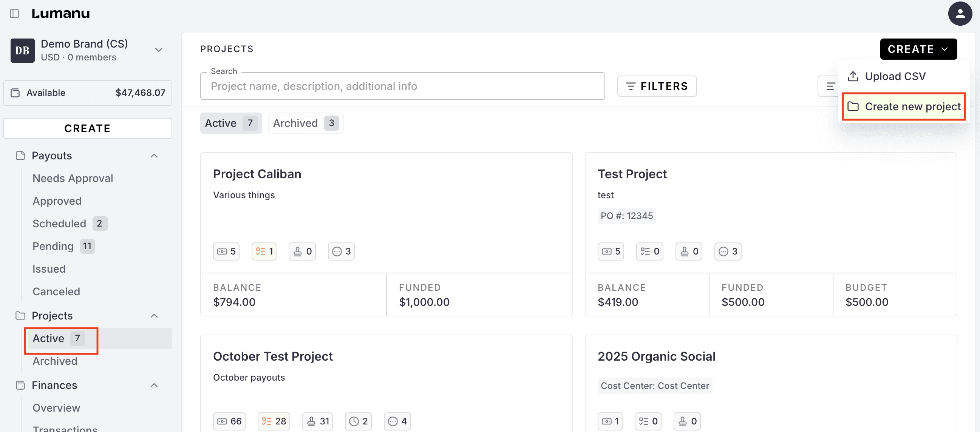Click the FILTERS button
Screen dimensions: 980x432
point(657,86)
